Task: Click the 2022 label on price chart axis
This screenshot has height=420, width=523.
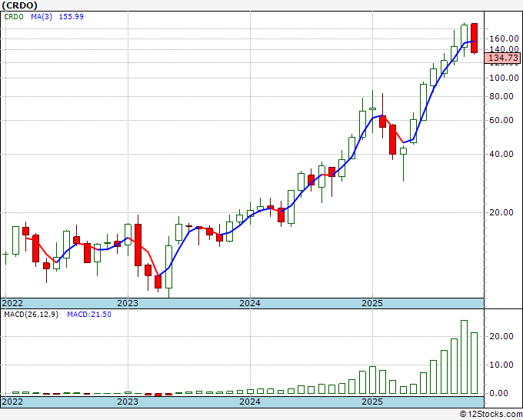Action: 12,303
